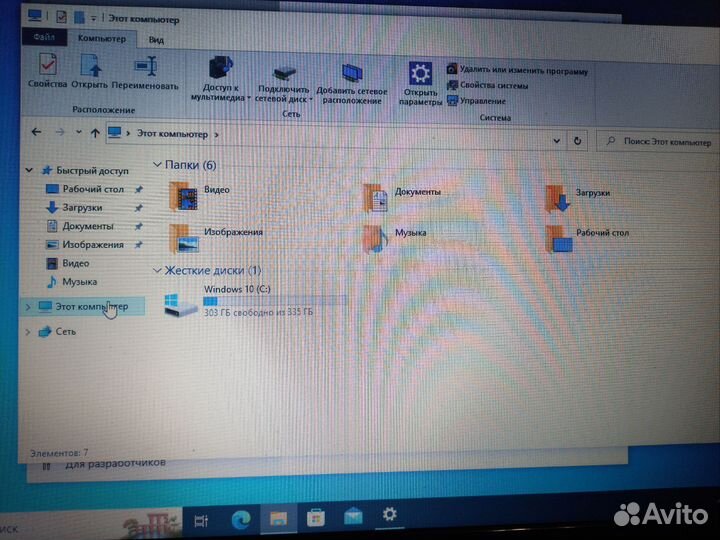Expand Этот компьютер tree node

28,307
